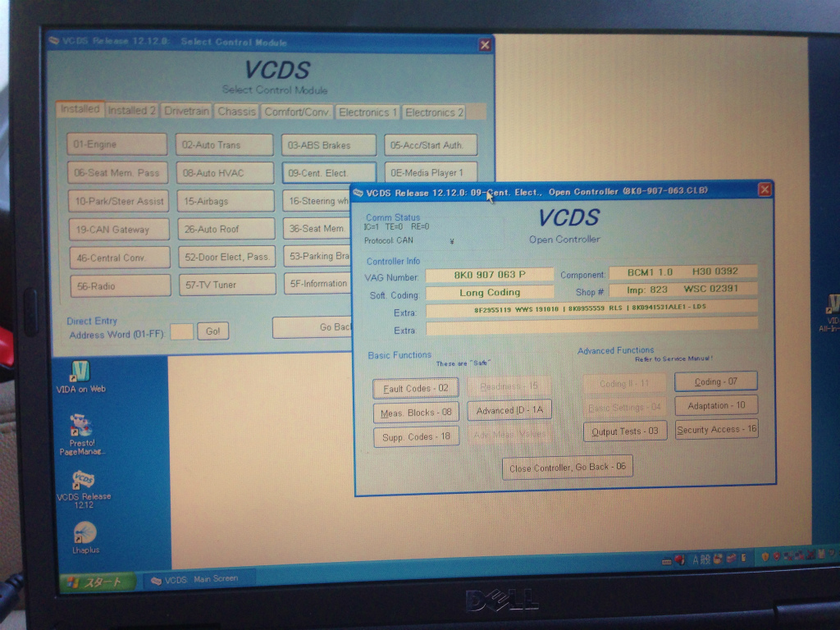Switch to the Installed 2 tab
Image resolution: width=840 pixels, height=630 pixels.
[x=132, y=111]
